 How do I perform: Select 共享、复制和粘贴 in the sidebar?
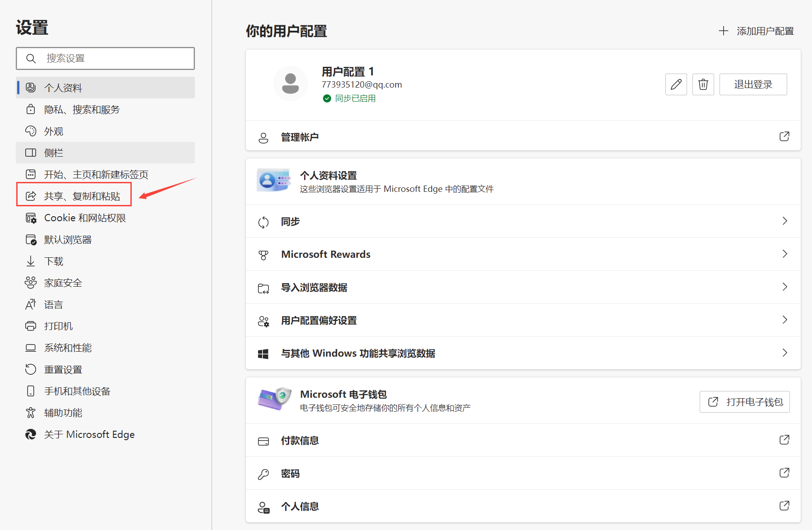(82, 196)
